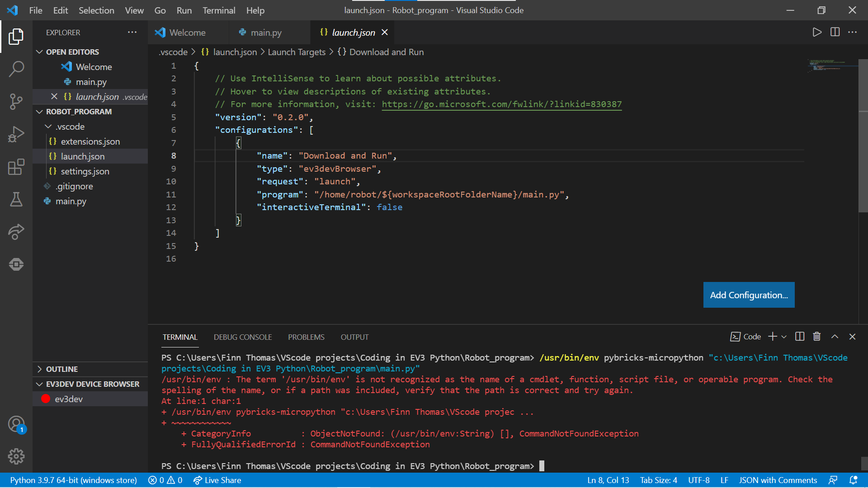This screenshot has width=868, height=488.
Task: Open the Selection menu
Action: click(x=96, y=10)
